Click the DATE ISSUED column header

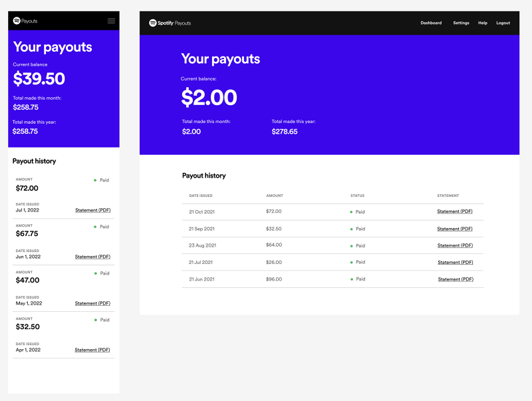[201, 196]
